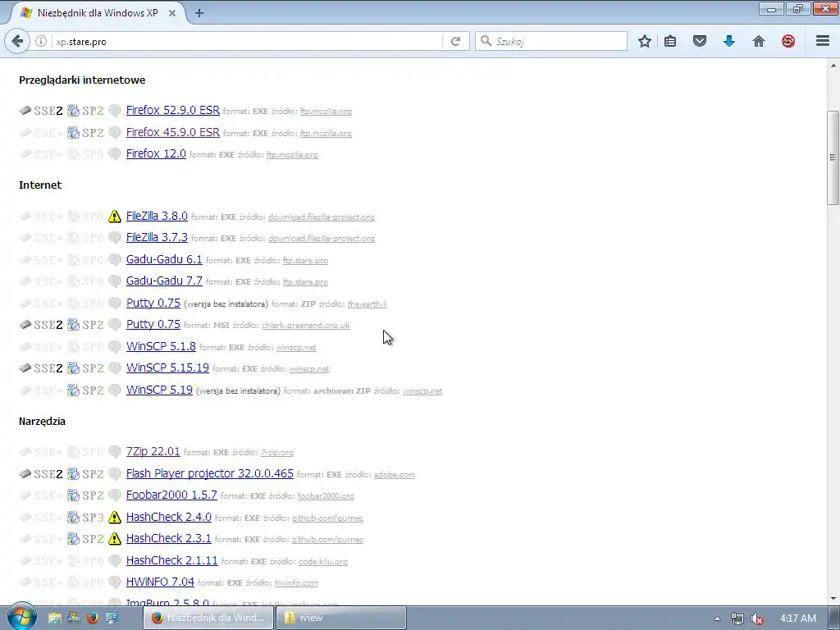Open the Windows Start button
The height and width of the screenshot is (630, 840).
click(21, 617)
